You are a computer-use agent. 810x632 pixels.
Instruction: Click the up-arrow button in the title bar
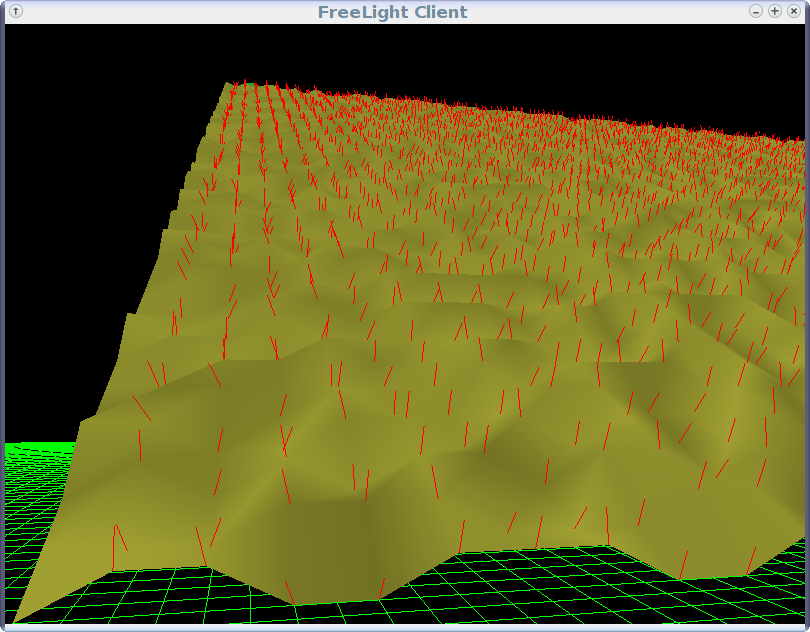pos(15,11)
